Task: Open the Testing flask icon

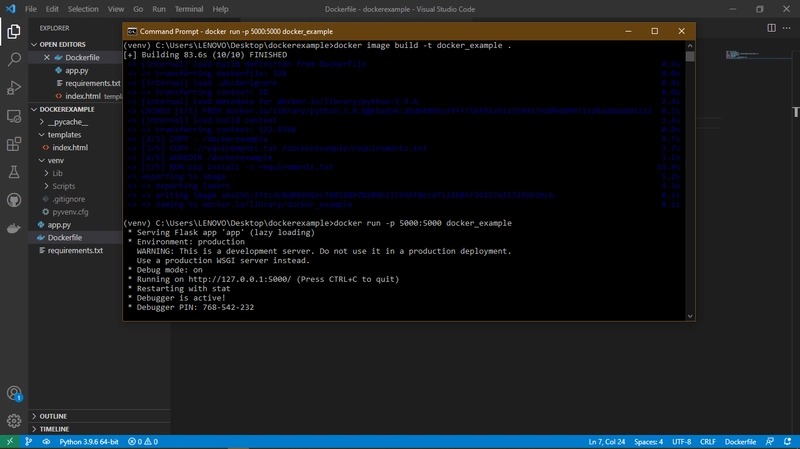Action: pos(14,172)
